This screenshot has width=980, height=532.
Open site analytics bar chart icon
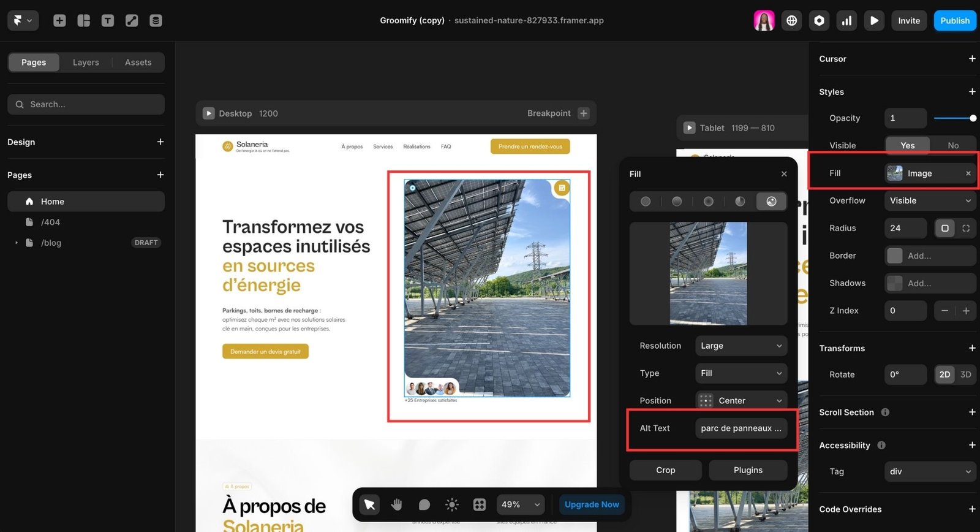(846, 21)
